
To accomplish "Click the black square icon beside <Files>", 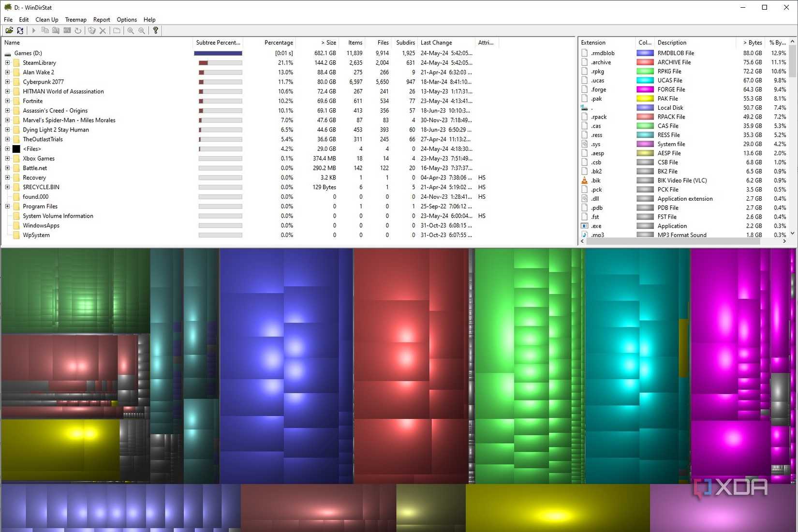I will point(16,149).
